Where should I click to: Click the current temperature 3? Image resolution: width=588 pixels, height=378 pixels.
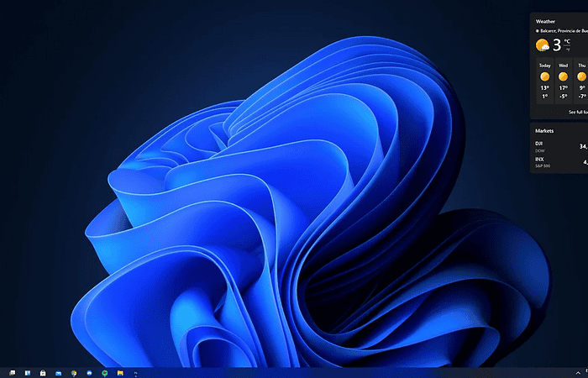tap(556, 45)
